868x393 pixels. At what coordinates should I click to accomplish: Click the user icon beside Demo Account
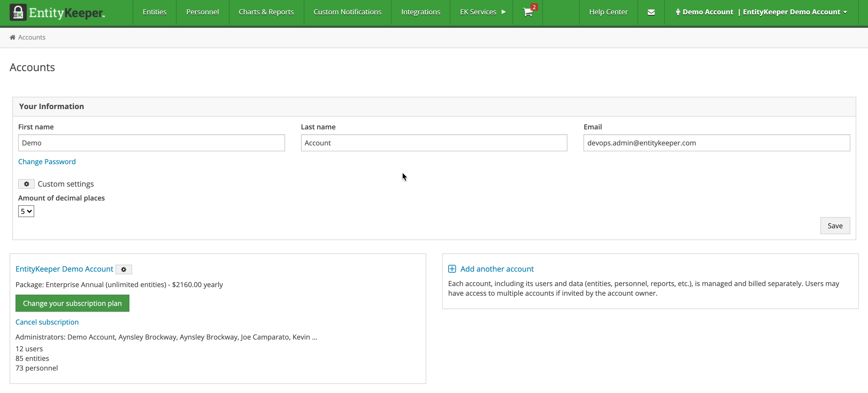tap(678, 12)
